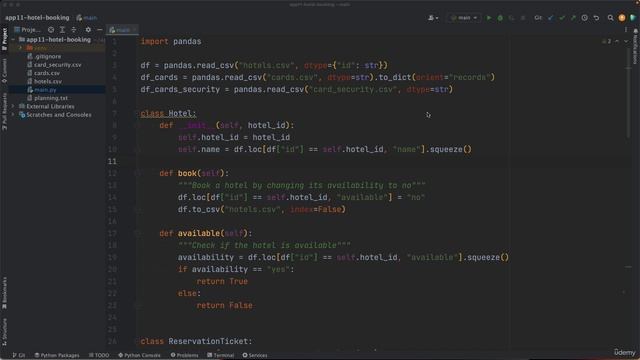Click the orange round avatar icon
640x360 pixels.
coord(622,18)
